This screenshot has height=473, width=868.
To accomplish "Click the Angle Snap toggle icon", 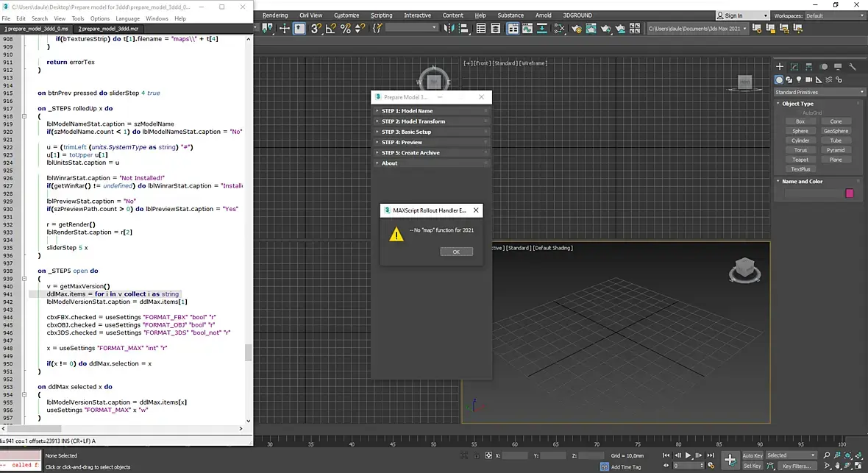I will point(330,29).
